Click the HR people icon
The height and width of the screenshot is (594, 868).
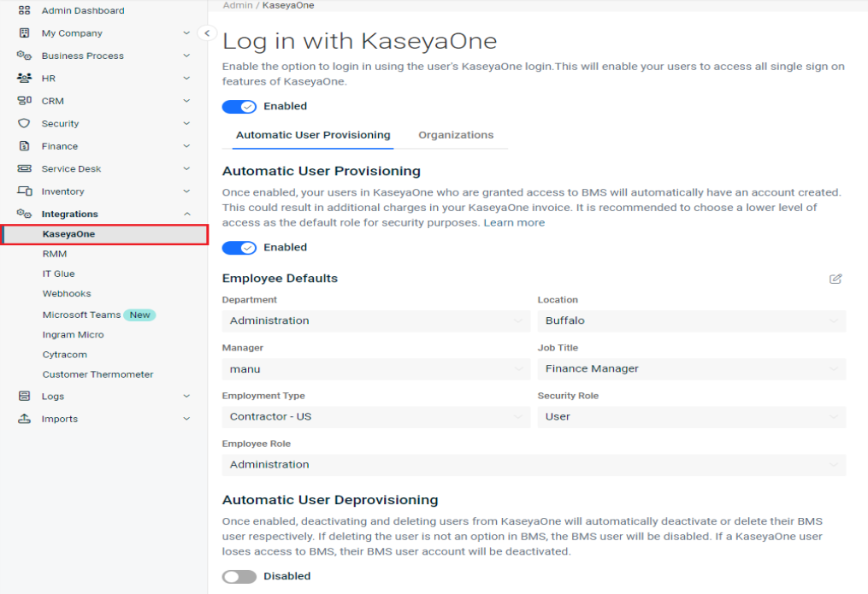(x=24, y=78)
